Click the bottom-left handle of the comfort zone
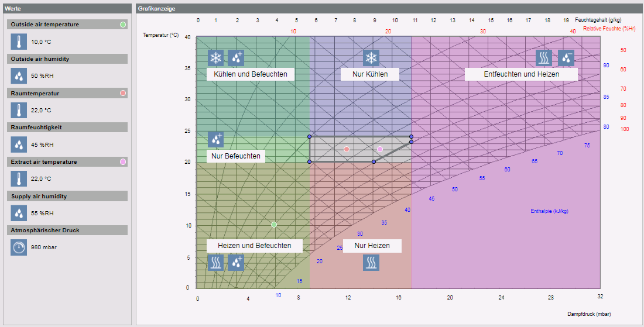Viewport: 644px width, 327px height. coord(309,161)
